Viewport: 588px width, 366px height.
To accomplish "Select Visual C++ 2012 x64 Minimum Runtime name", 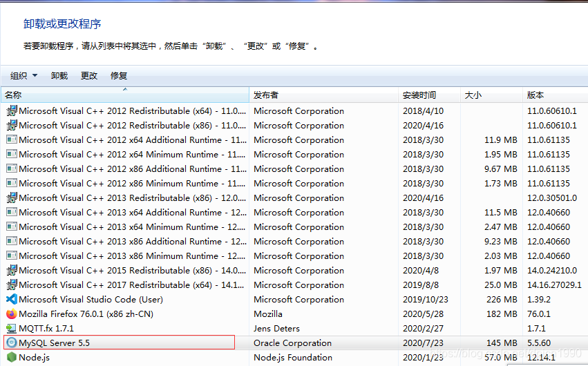I will (131, 155).
